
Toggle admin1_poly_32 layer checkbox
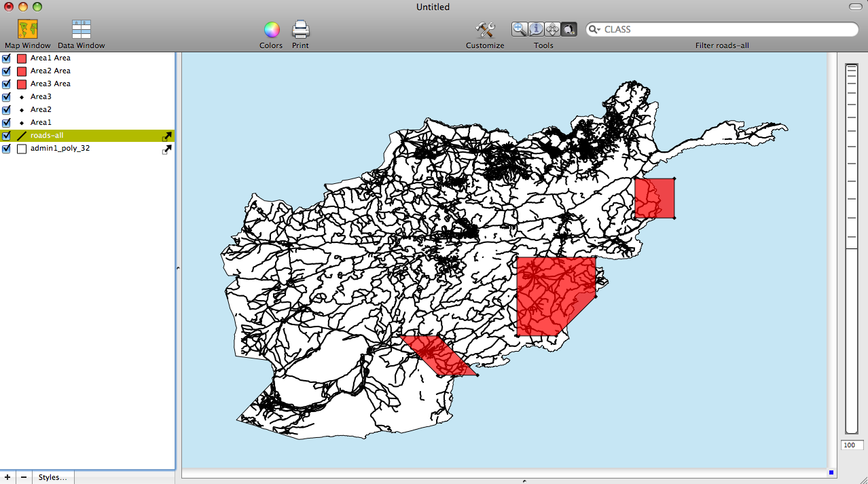(x=7, y=149)
